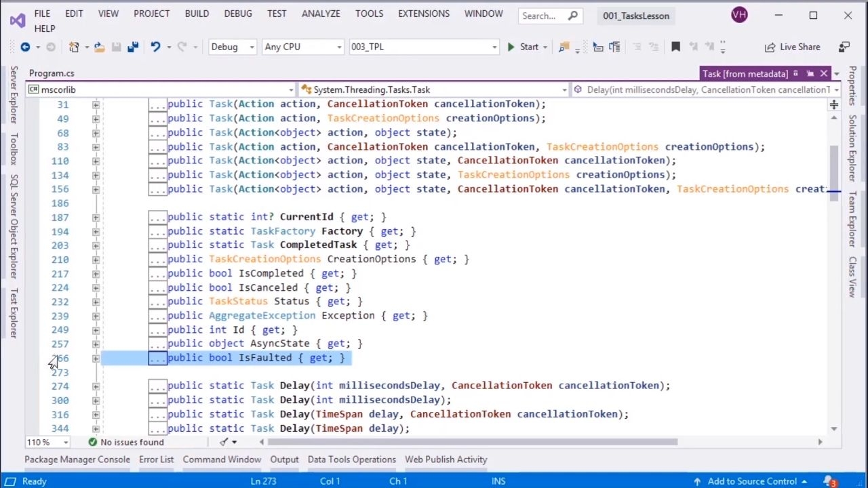
Task: Click the CancellationToken type on line 31
Action: [378, 104]
